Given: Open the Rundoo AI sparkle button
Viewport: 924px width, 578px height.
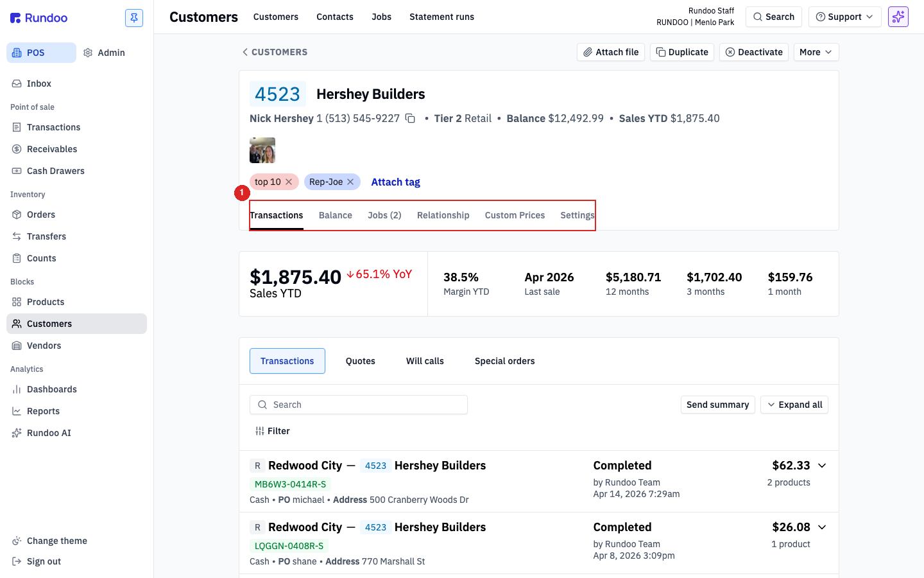Looking at the screenshot, I should coord(898,17).
